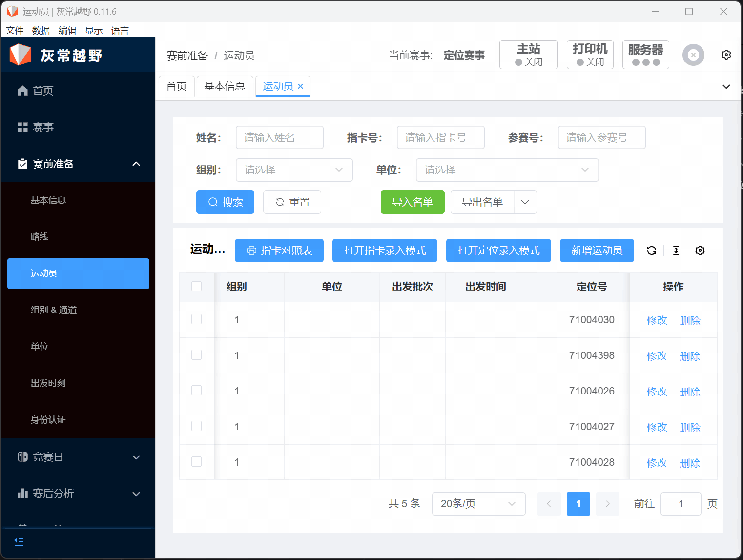Open the 数据 menu

(x=41, y=31)
